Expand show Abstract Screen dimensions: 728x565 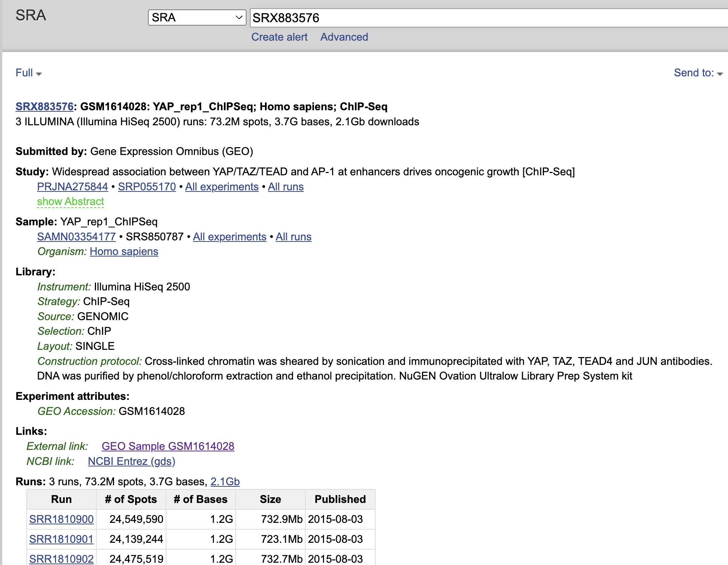click(x=70, y=202)
